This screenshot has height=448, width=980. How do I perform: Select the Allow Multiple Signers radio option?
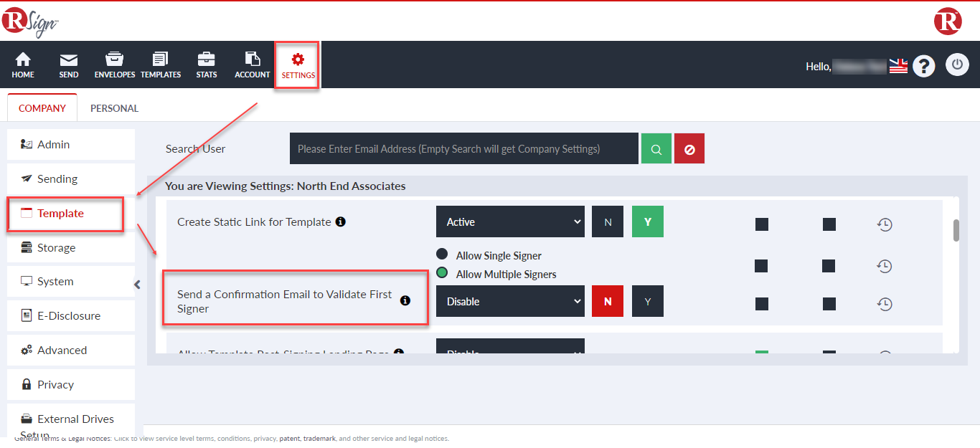[x=442, y=273]
